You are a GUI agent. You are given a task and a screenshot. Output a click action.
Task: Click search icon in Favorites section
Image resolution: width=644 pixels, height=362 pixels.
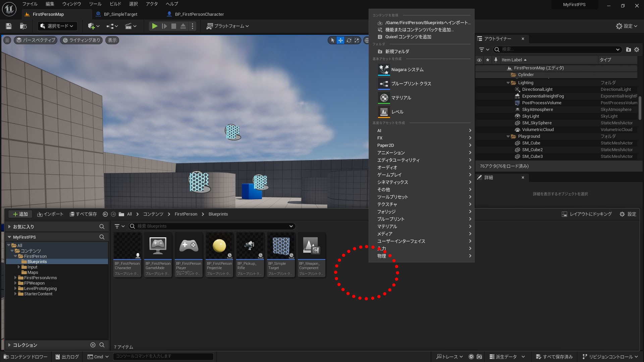[102, 227]
